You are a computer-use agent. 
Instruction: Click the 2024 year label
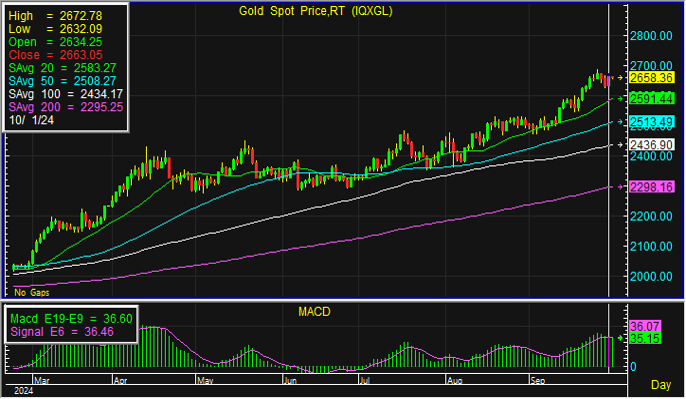click(23, 391)
